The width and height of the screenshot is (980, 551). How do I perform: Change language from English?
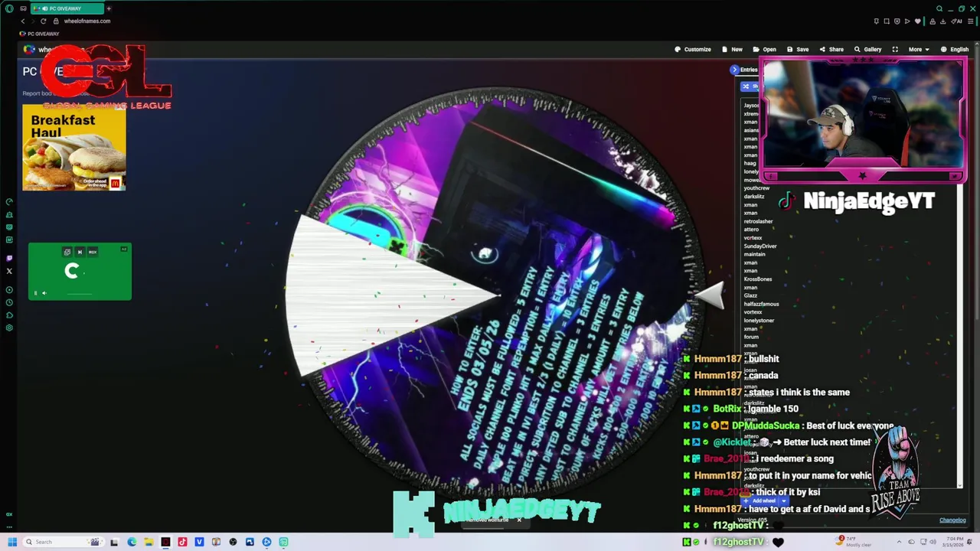click(955, 49)
